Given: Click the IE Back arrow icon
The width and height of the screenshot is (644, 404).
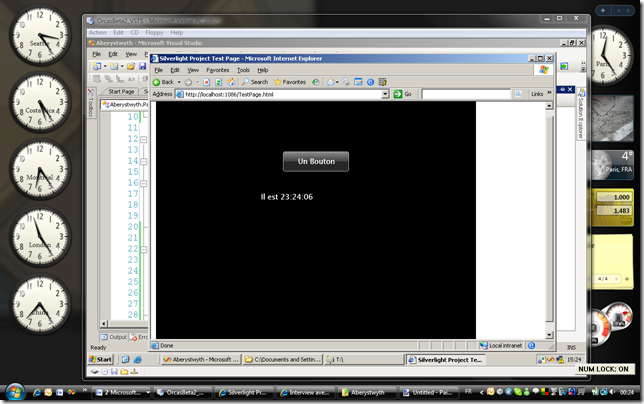Looking at the screenshot, I should [x=156, y=82].
